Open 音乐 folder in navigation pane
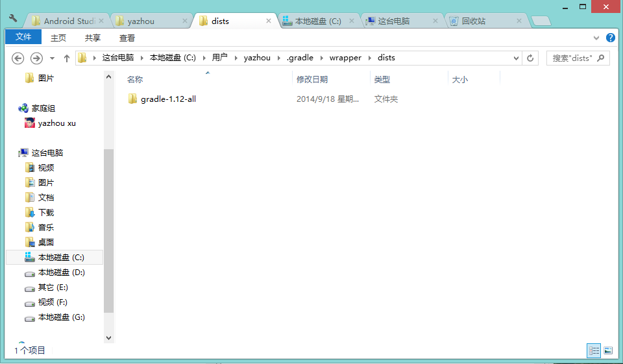The width and height of the screenshot is (623, 364). point(40,227)
